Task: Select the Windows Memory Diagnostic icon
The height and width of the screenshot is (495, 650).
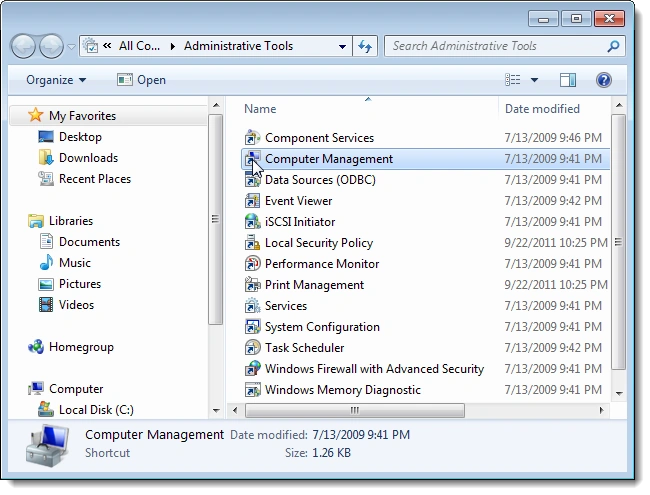Action: pyautogui.click(x=252, y=390)
